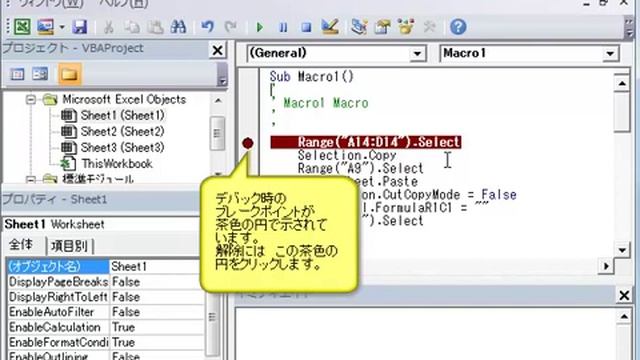The height and width of the screenshot is (360, 640).
Task: Select the EnableAutoFilter property
Action: (58, 312)
